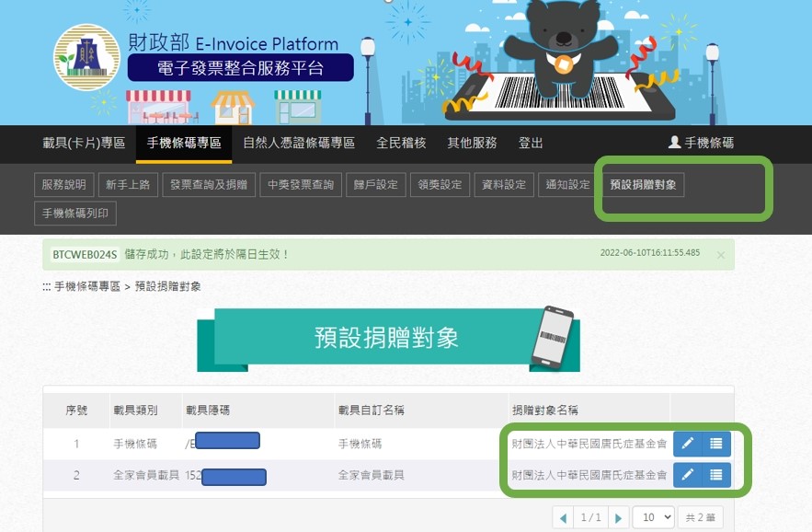This screenshot has height=532, width=812.
Task: Click 登出 to log out
Action: point(531,143)
